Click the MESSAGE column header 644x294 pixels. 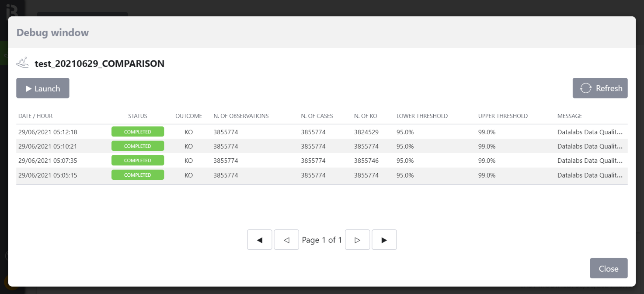569,116
